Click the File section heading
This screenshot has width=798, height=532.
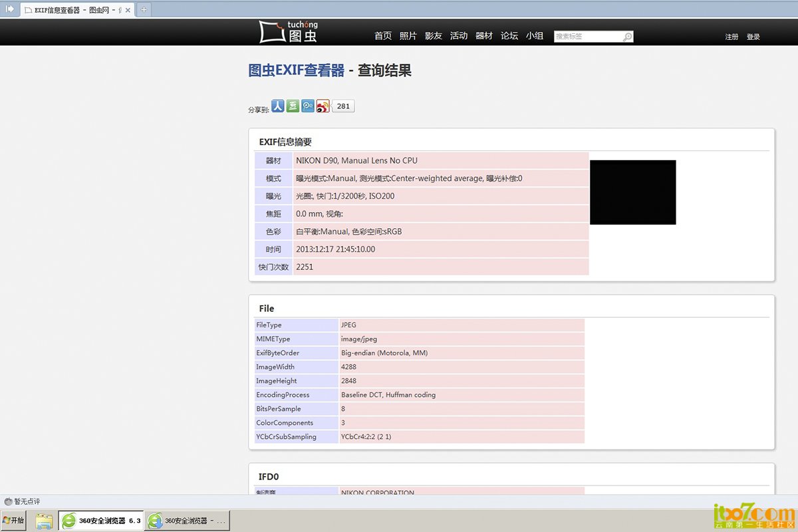(x=267, y=309)
